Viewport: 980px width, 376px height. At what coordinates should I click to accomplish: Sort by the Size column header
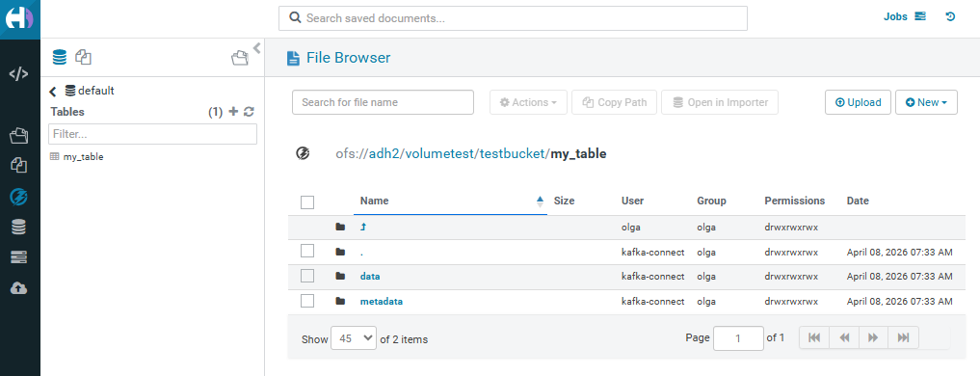564,201
